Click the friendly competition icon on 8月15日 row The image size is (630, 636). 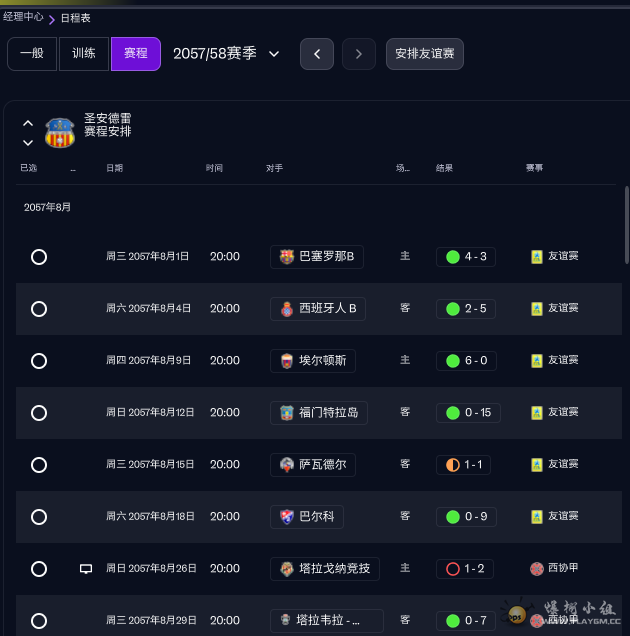click(x=537, y=464)
